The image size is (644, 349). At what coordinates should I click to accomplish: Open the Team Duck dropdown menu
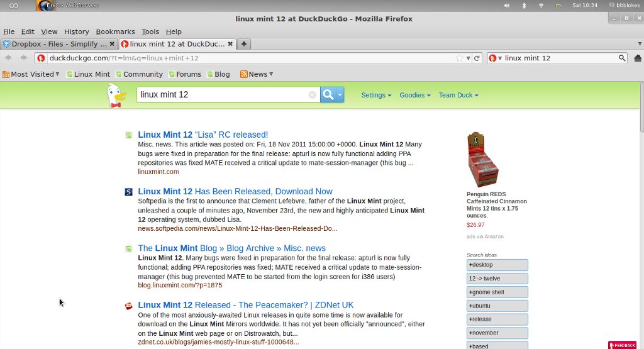coord(458,95)
